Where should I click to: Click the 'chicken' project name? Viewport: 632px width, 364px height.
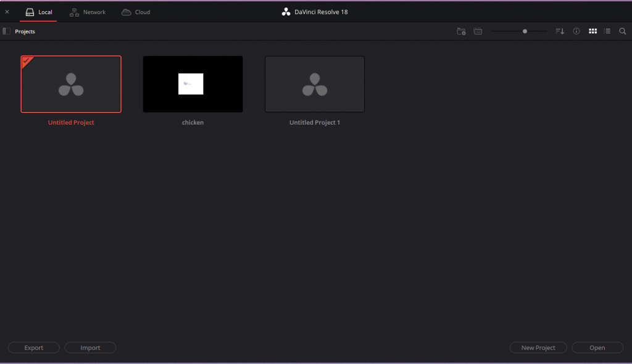click(193, 122)
